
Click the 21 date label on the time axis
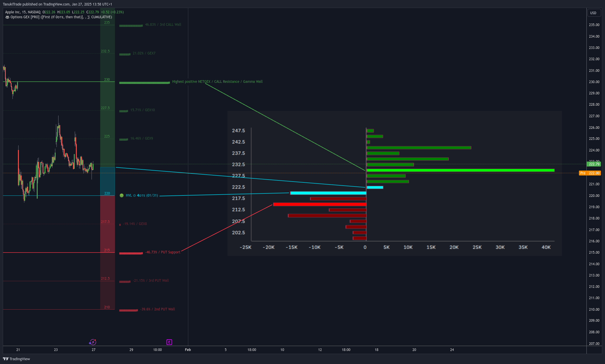pyautogui.click(x=18, y=350)
